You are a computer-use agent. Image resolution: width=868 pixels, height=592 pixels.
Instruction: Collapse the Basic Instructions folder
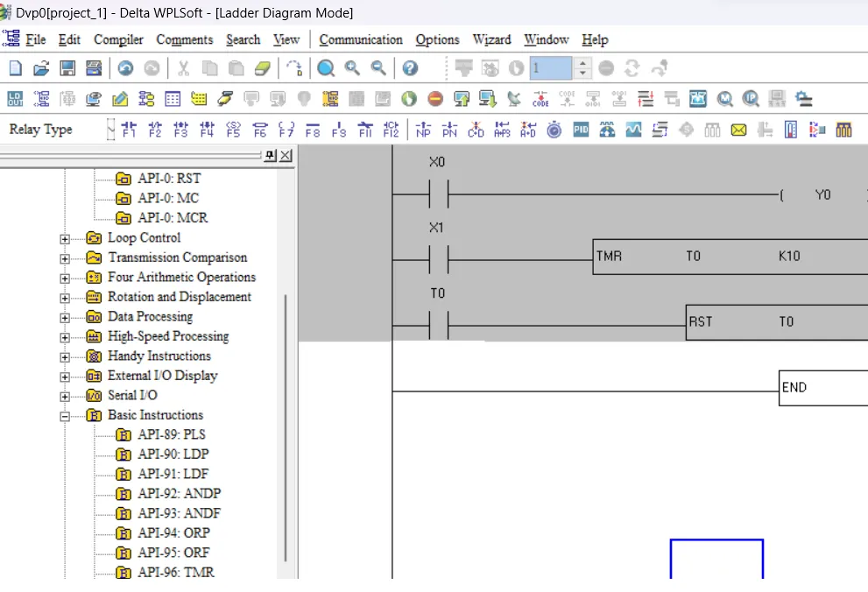pyautogui.click(x=65, y=417)
